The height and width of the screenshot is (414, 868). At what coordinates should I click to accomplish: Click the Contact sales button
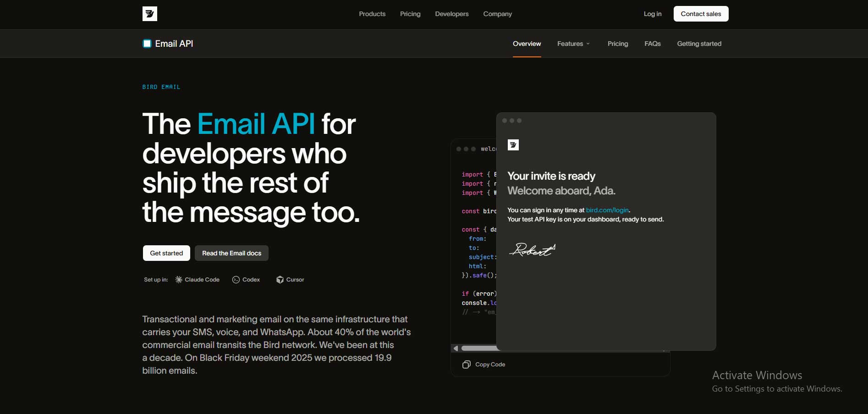(x=701, y=14)
